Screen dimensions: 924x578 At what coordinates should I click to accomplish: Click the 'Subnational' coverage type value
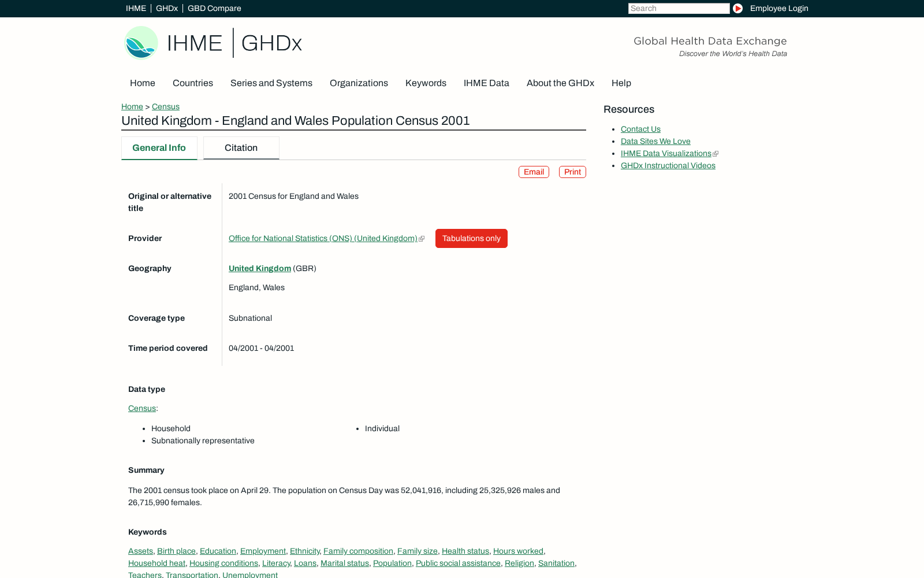(250, 318)
